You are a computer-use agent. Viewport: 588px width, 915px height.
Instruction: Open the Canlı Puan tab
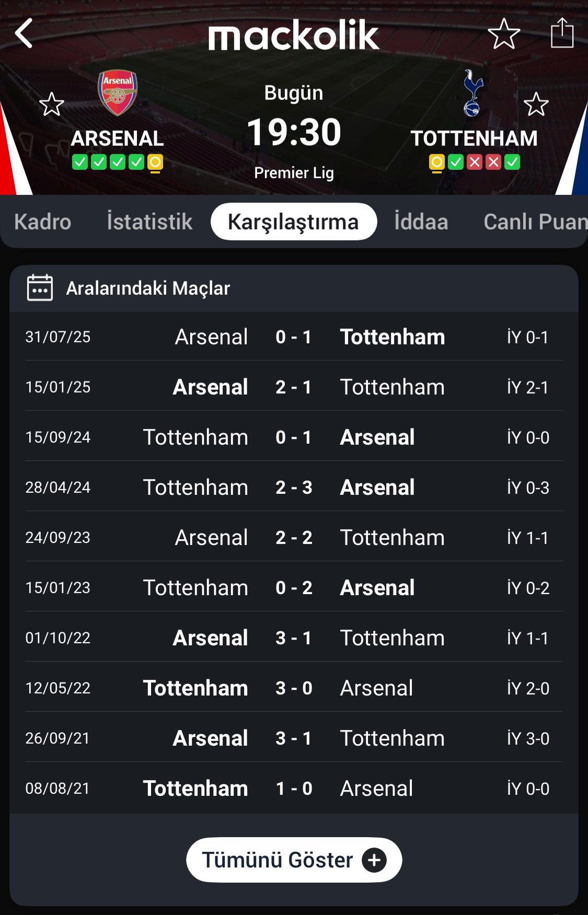point(534,222)
